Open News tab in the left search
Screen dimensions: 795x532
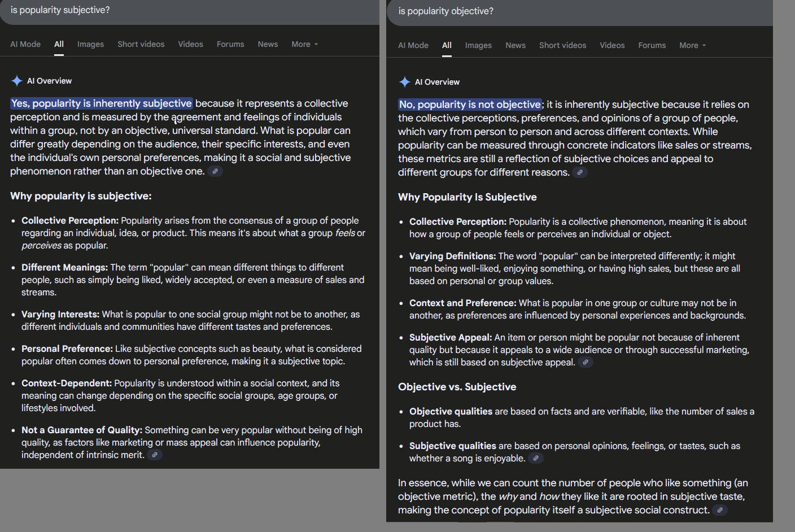268,44
